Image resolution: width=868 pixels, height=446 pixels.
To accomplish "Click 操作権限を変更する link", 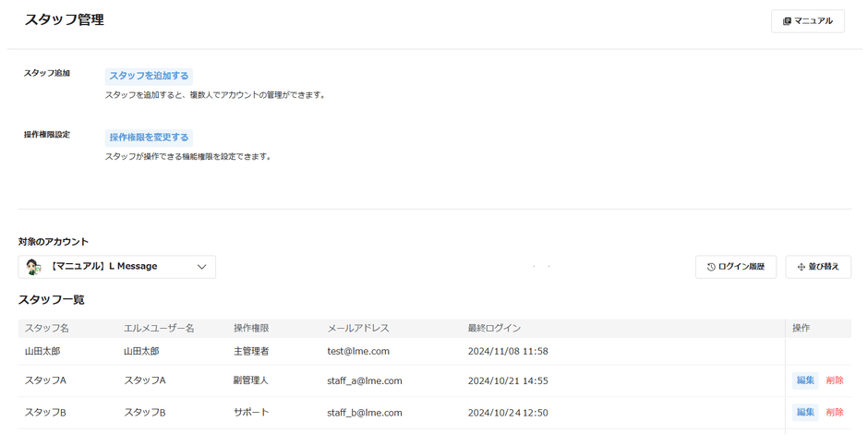I will click(x=149, y=138).
